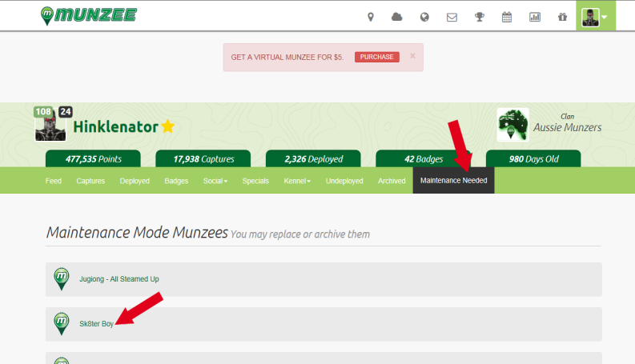Open the globe icon in header
The width and height of the screenshot is (635, 364).
[x=424, y=17]
